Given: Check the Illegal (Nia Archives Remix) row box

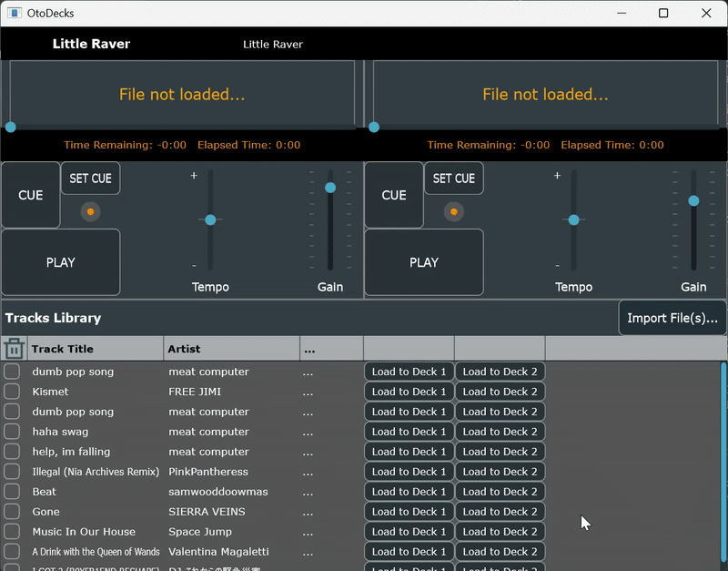Looking at the screenshot, I should (x=12, y=472).
